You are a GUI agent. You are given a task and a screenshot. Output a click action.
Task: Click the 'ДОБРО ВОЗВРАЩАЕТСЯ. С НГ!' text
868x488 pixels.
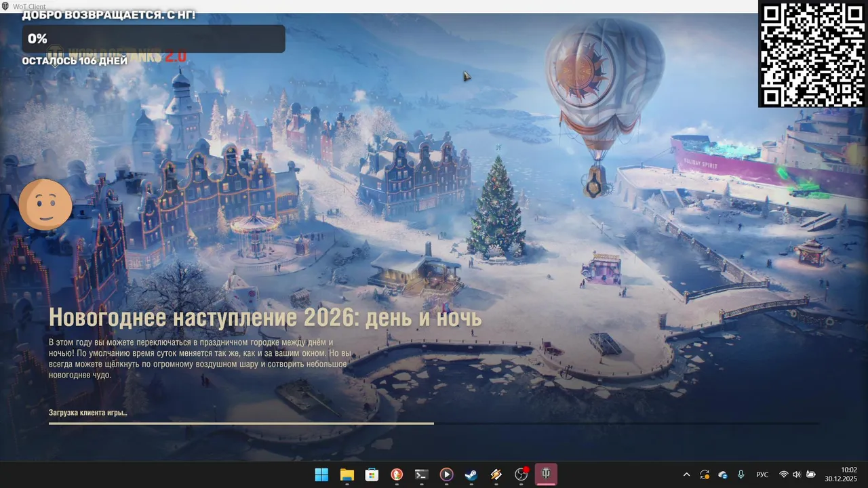point(108,15)
